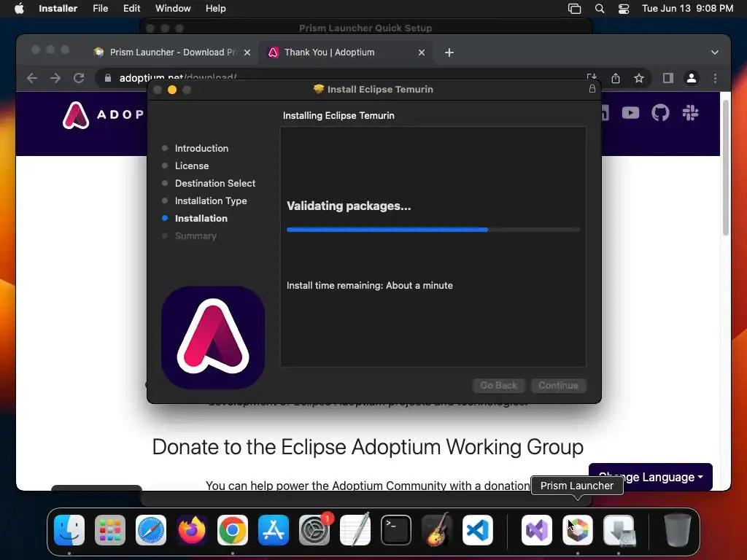This screenshot has height=560, width=747.
Task: Open the Help menu
Action: point(215,9)
